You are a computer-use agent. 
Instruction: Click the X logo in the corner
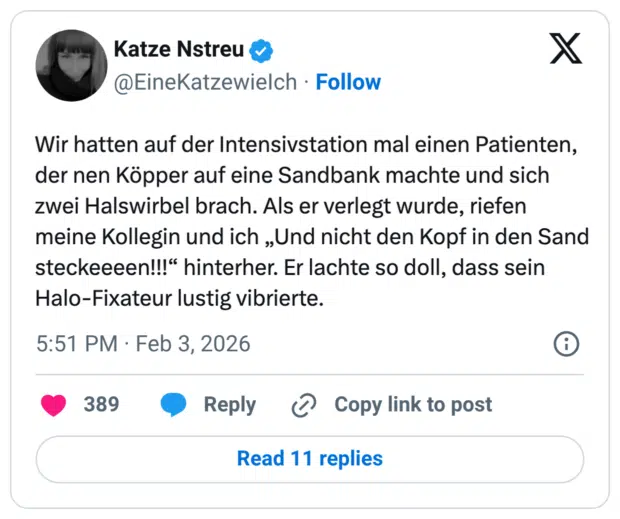tap(566, 48)
